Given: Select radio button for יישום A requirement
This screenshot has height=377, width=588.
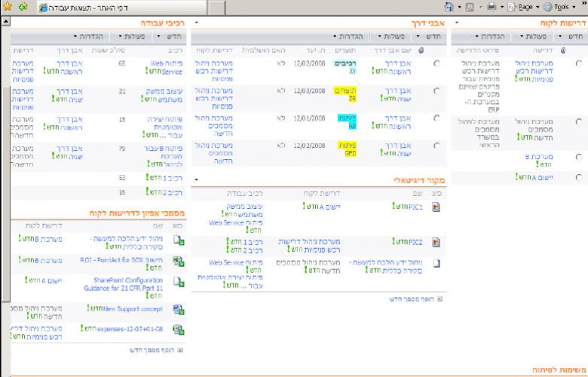Looking at the screenshot, I should 579,177.
